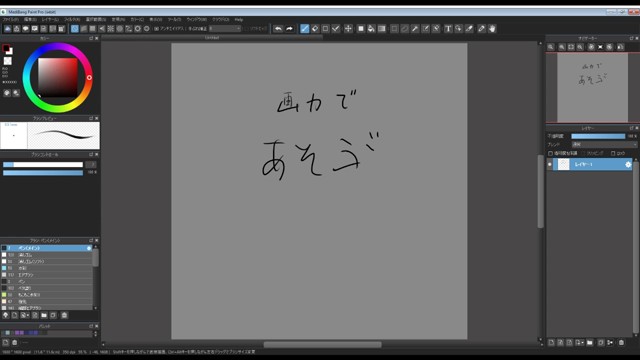Enable circle snap guide icon
This screenshot has width=640, height=360.
click(120, 29)
